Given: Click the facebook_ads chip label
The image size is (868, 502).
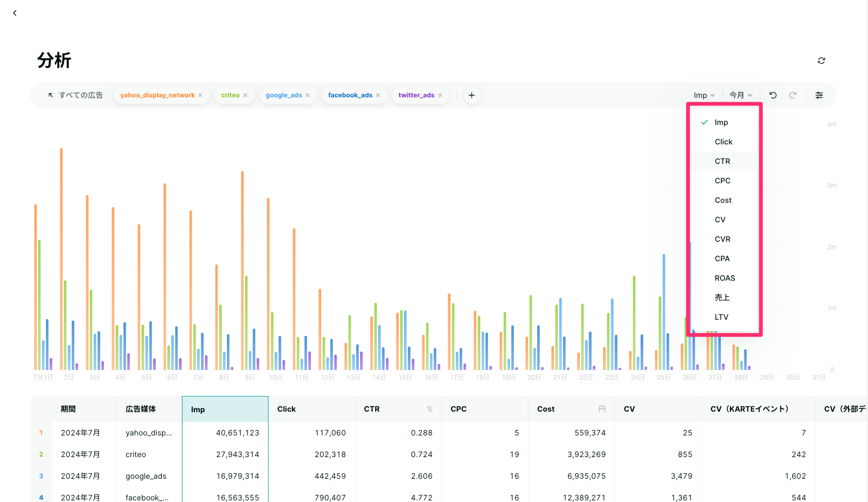Looking at the screenshot, I should coord(350,95).
